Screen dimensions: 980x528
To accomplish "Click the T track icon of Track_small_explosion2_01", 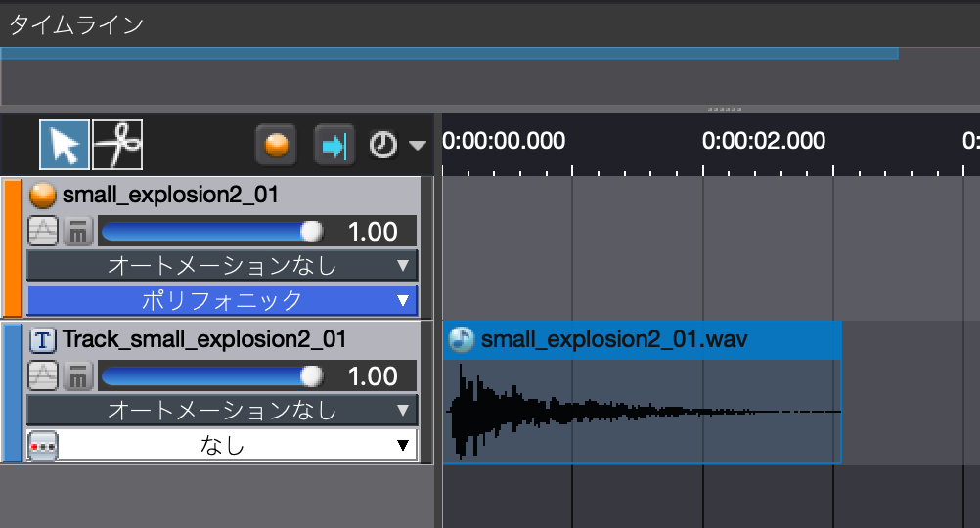I will (42, 340).
